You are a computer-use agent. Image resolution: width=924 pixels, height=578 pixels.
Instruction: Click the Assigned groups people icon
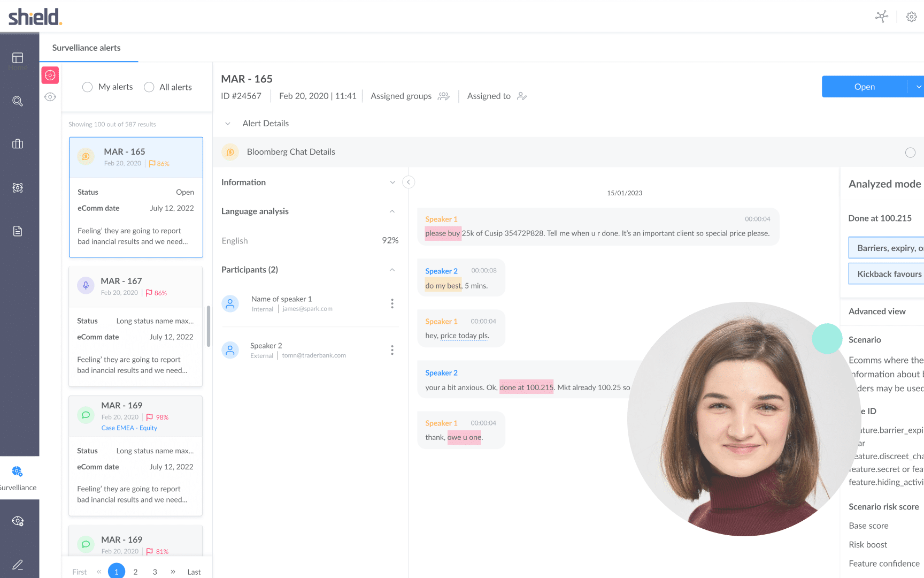coord(443,96)
